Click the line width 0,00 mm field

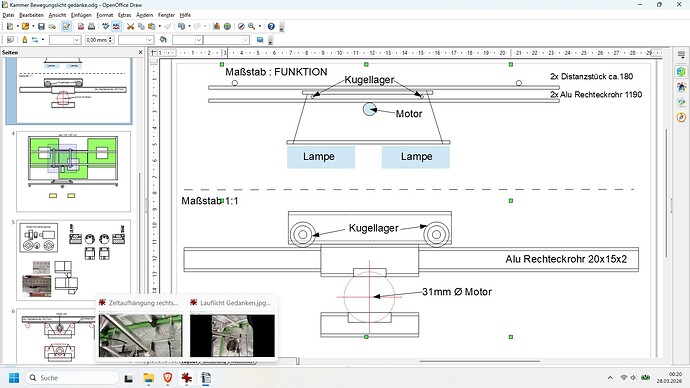pyautogui.click(x=96, y=40)
